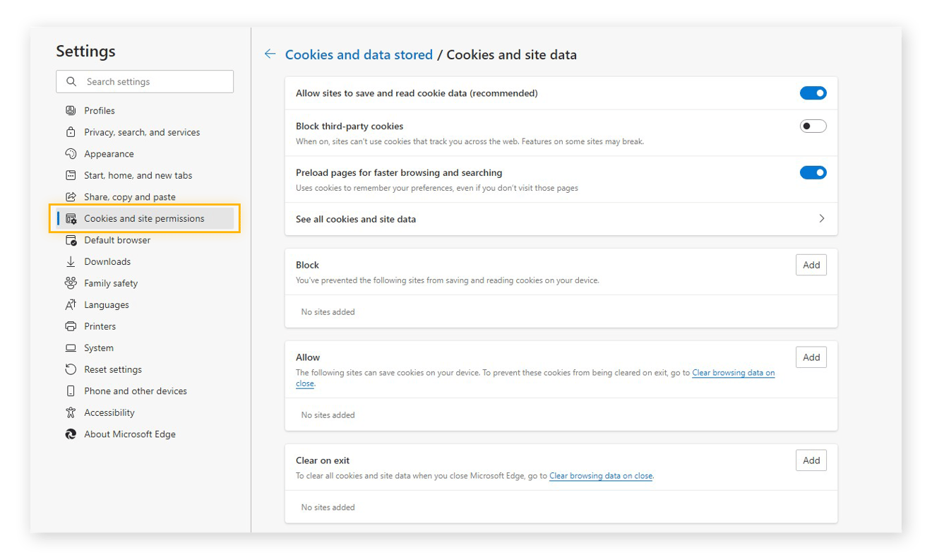
Task: Click Add button in Clear on exit section
Action: pyautogui.click(x=811, y=460)
